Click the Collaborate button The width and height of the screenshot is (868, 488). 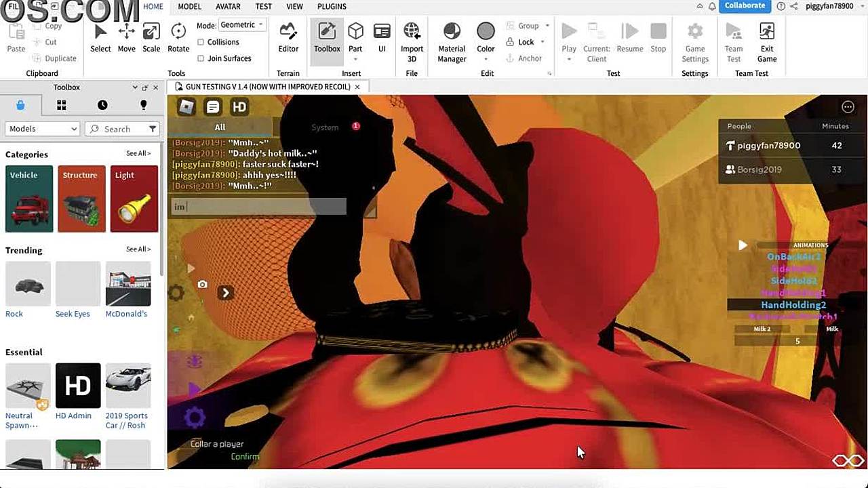pos(745,6)
